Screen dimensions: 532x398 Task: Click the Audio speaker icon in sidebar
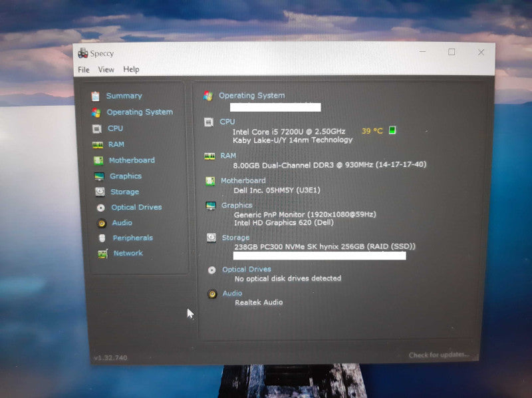pyautogui.click(x=102, y=223)
